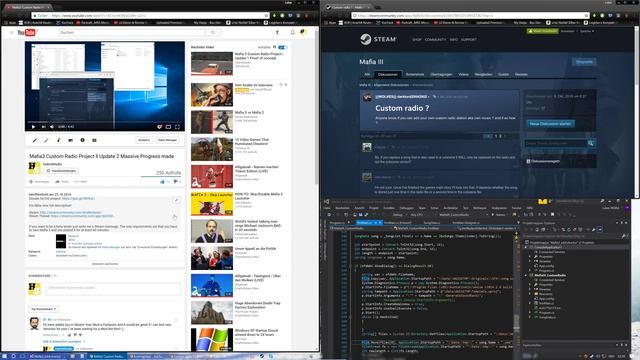
Task: Open the Video-Manager button
Action: point(167,140)
